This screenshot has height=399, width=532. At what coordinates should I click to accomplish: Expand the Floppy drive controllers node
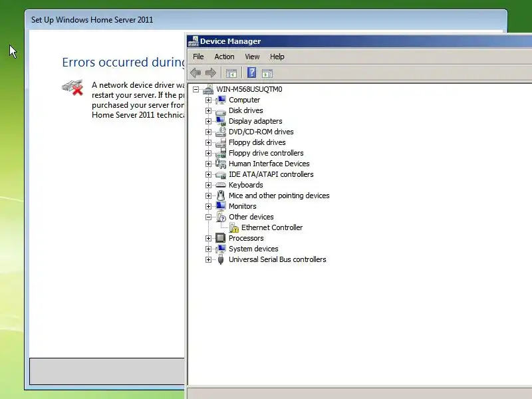208,153
